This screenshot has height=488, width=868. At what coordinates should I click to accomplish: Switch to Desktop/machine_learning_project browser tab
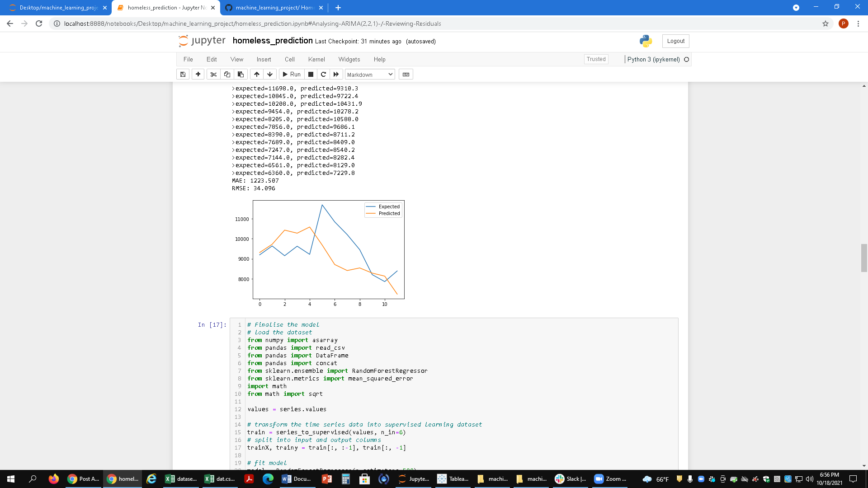pyautogui.click(x=58, y=8)
